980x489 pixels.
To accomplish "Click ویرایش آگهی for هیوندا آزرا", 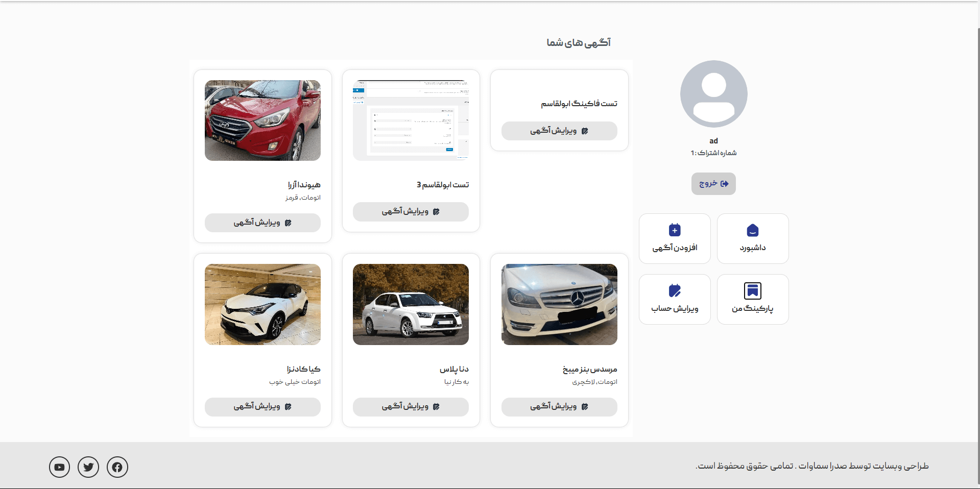I will [x=262, y=223].
